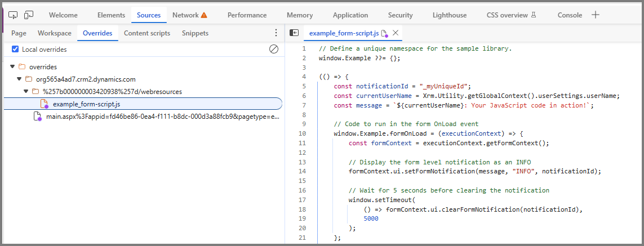Click the number 5000 in the code

(371, 219)
